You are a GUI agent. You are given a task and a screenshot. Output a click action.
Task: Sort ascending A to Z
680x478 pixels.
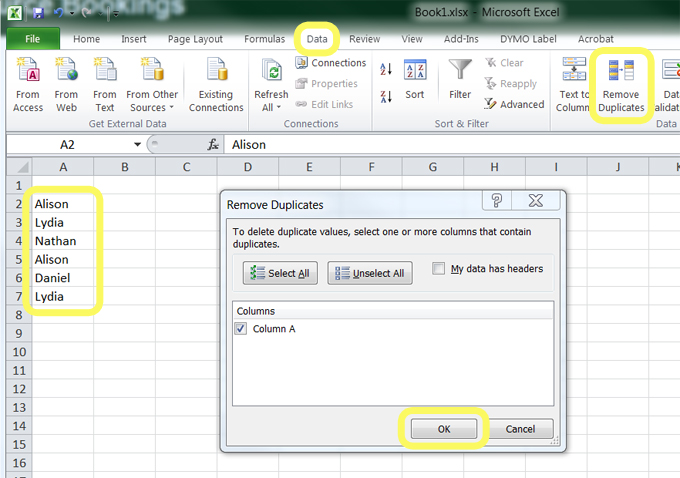386,69
